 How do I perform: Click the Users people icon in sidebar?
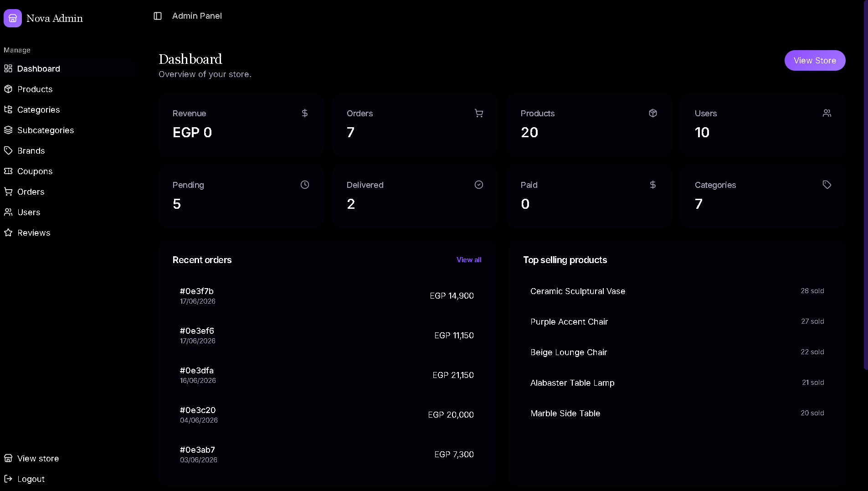click(x=8, y=212)
